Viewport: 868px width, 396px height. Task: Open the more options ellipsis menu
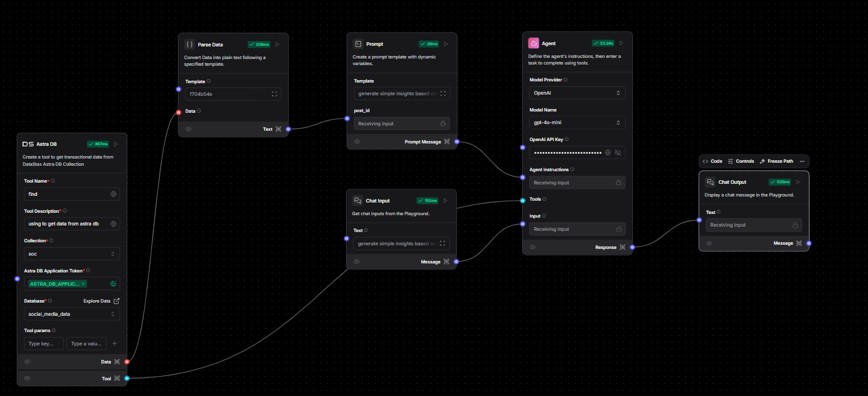click(x=802, y=162)
